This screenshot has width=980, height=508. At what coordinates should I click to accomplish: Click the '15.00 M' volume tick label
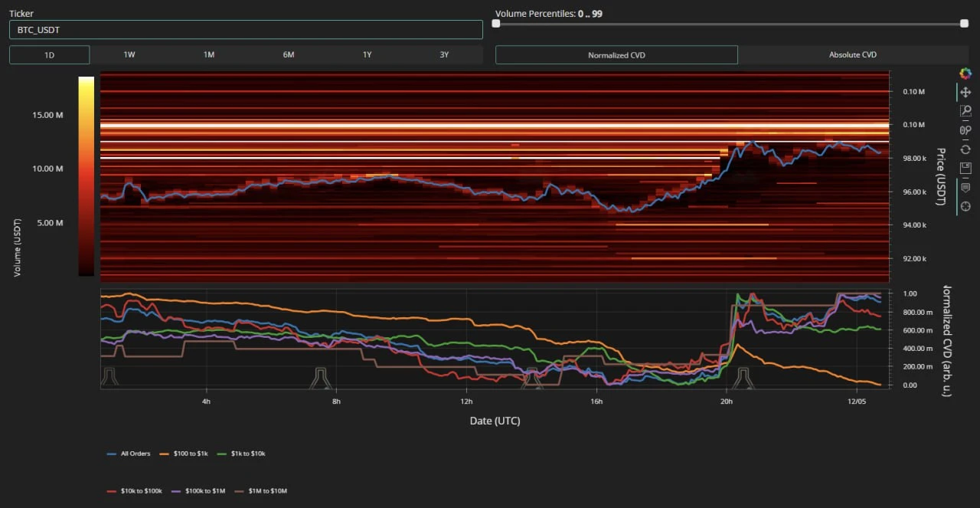pos(47,115)
